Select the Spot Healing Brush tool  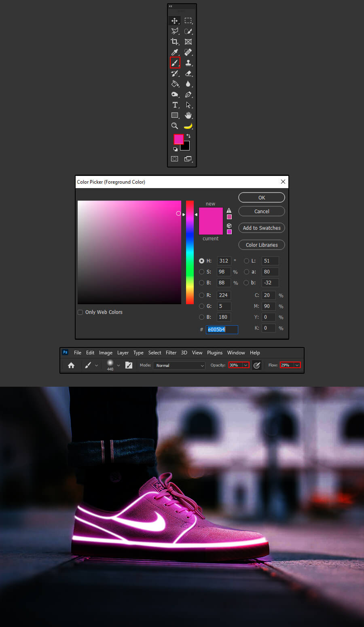188,52
